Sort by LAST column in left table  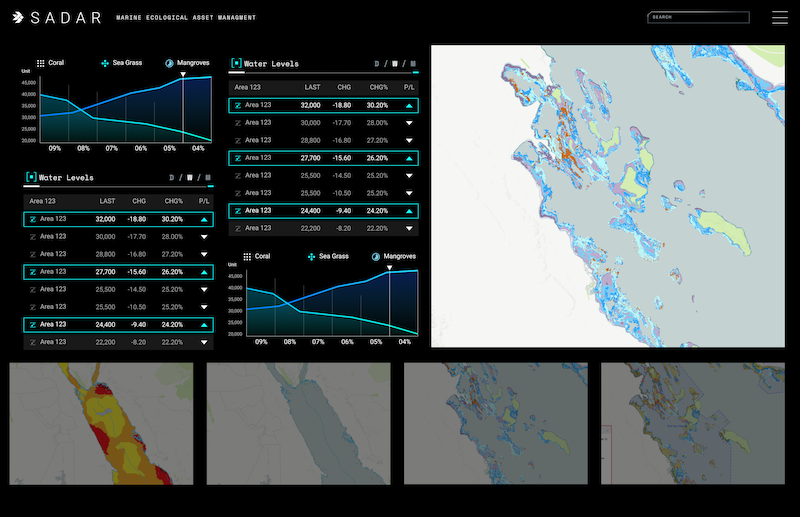tap(107, 201)
